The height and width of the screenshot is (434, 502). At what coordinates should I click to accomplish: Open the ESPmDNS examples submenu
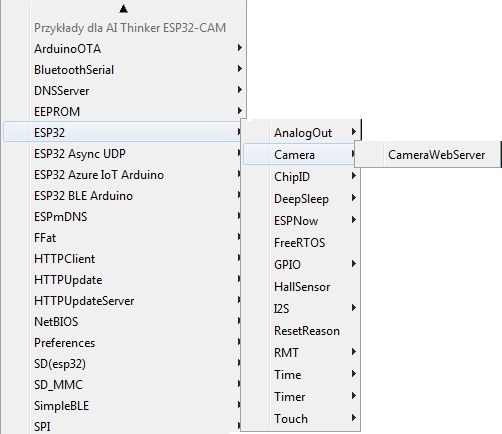(x=122, y=217)
